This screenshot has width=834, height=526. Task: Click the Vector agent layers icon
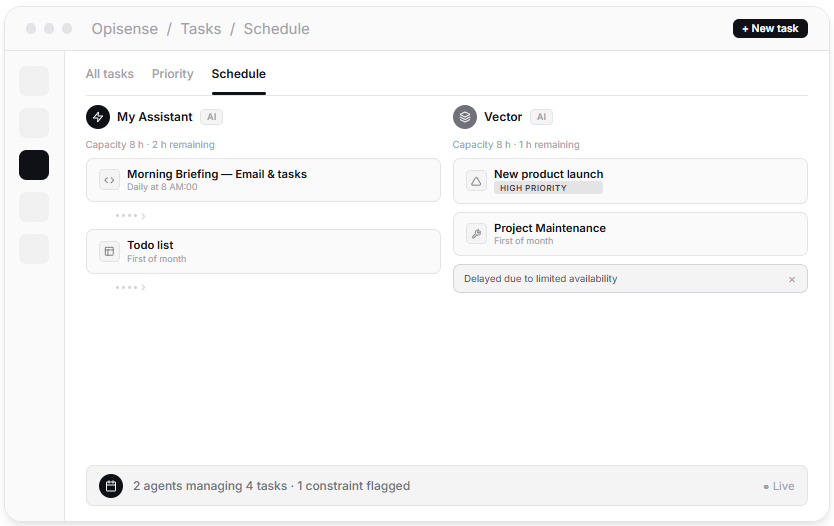point(465,117)
